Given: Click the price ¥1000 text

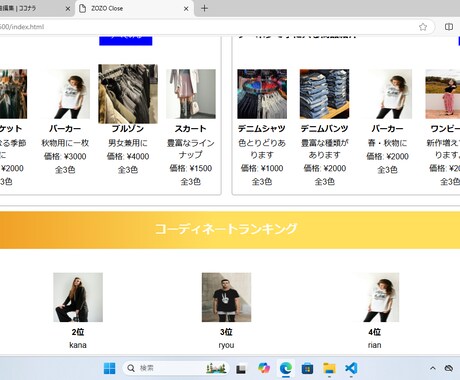Looking at the screenshot, I should pyautogui.click(x=262, y=168).
